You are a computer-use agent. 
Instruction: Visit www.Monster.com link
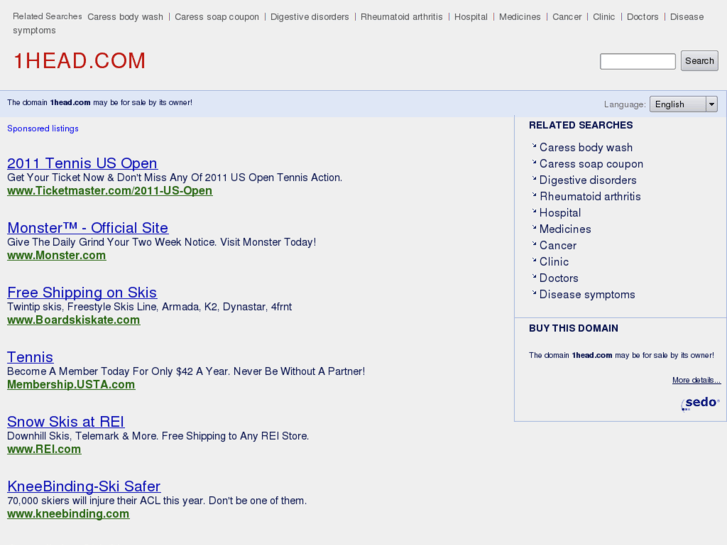pos(57,255)
